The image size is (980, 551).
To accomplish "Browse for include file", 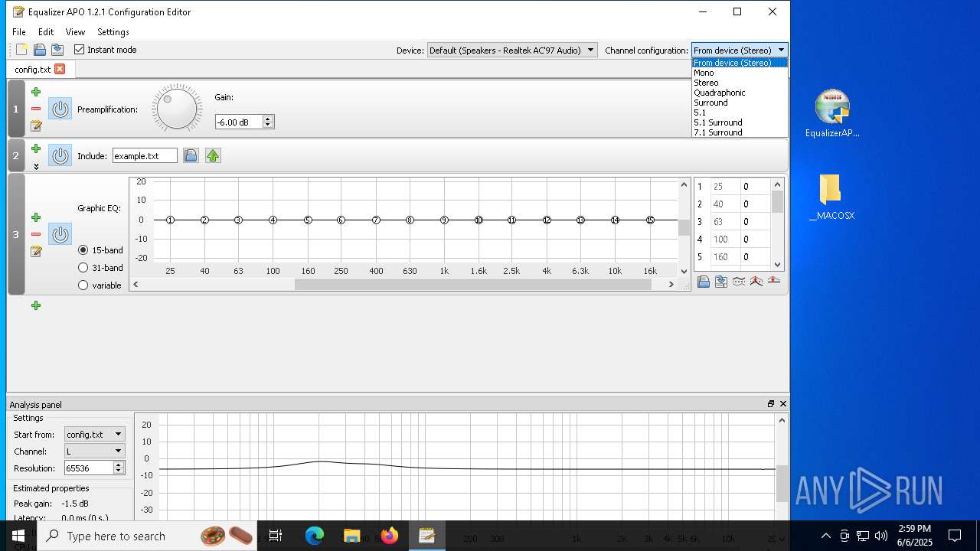I will click(191, 155).
